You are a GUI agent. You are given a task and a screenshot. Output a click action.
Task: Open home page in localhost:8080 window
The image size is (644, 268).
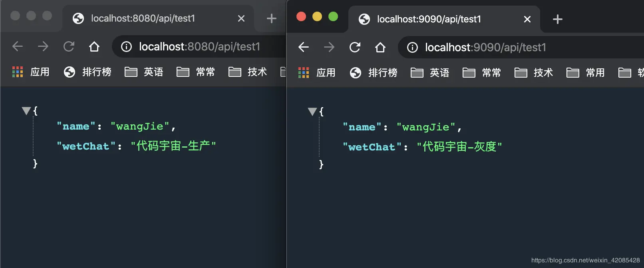[94, 46]
